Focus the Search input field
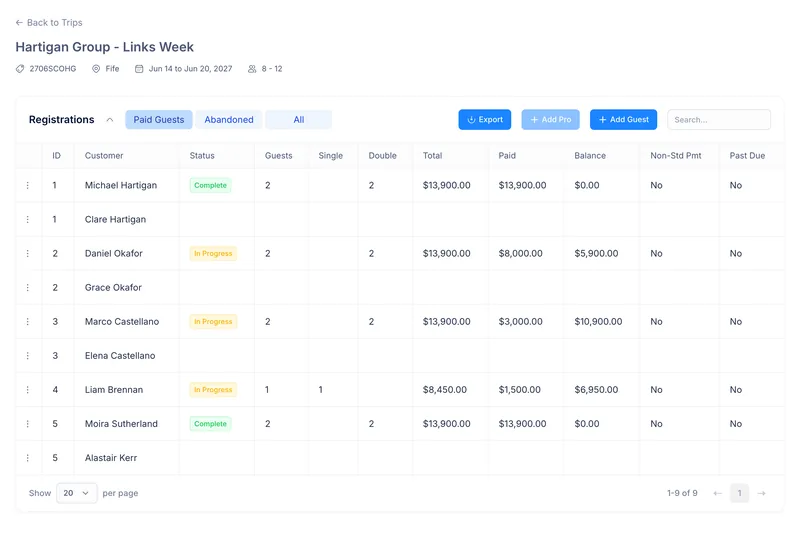The image size is (800, 533). click(x=719, y=119)
